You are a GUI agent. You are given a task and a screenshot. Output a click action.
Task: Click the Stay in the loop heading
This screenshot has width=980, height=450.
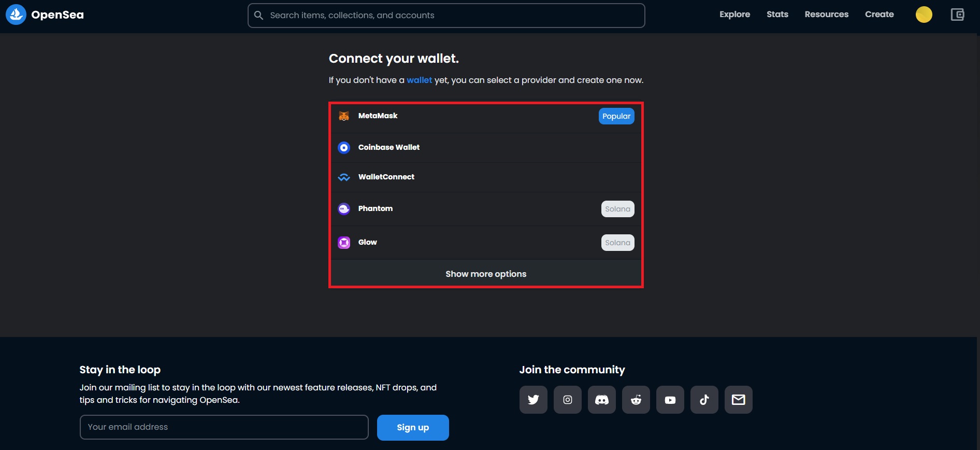click(120, 370)
